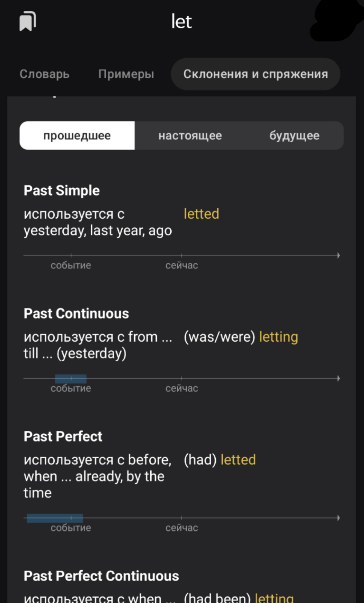Tap letting in Past Perfect Continuous row

(x=274, y=598)
